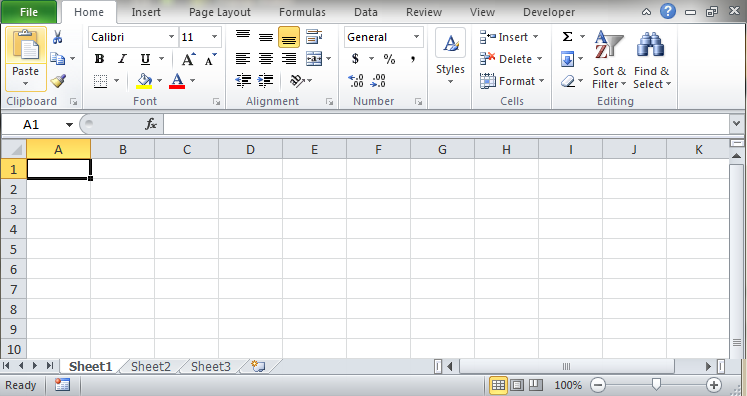Click zoom out minus button
747x396 pixels.
[x=598, y=385]
